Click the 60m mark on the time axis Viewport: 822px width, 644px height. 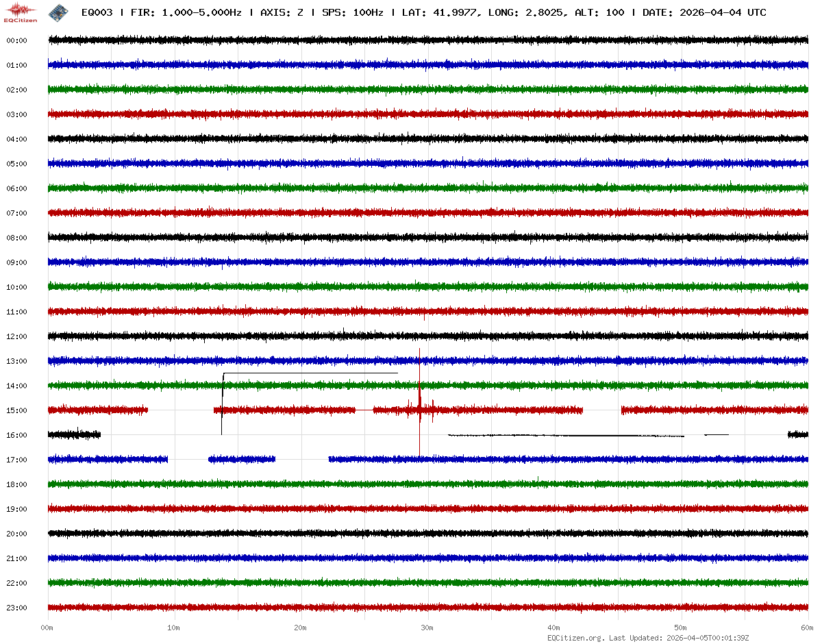pyautogui.click(x=808, y=628)
